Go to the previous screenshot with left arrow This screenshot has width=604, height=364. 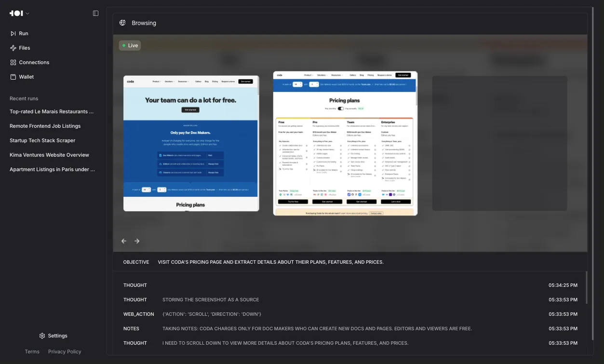pos(124,241)
